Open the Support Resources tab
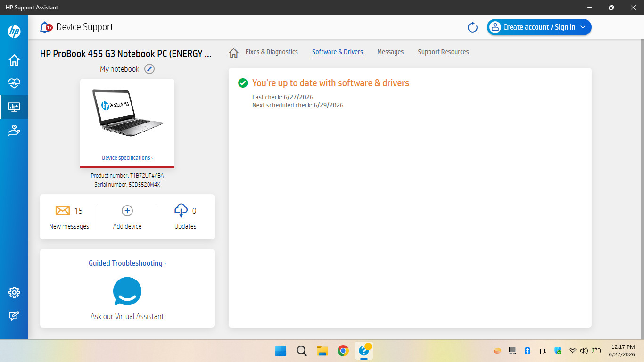644x362 pixels. point(443,52)
